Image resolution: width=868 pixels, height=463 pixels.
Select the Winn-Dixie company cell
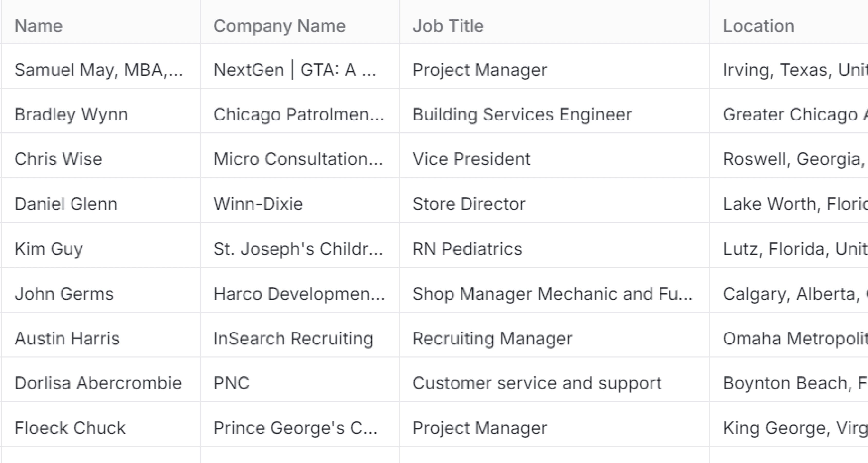[258, 204]
